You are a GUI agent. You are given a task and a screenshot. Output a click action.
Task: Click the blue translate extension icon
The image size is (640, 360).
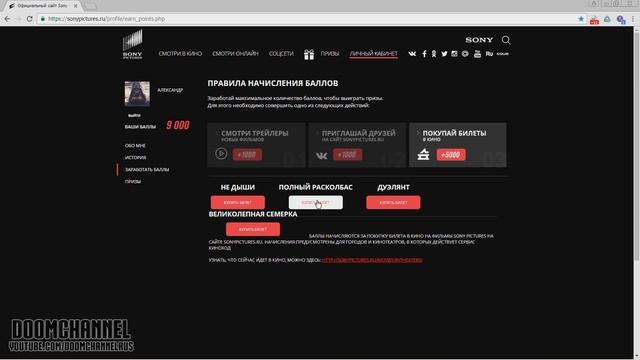pyautogui.click(x=621, y=19)
